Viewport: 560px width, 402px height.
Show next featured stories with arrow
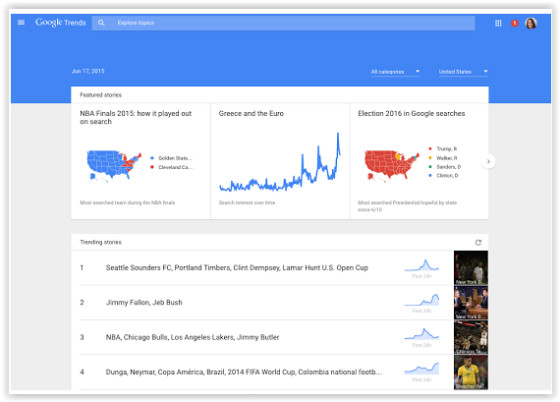pos(488,161)
